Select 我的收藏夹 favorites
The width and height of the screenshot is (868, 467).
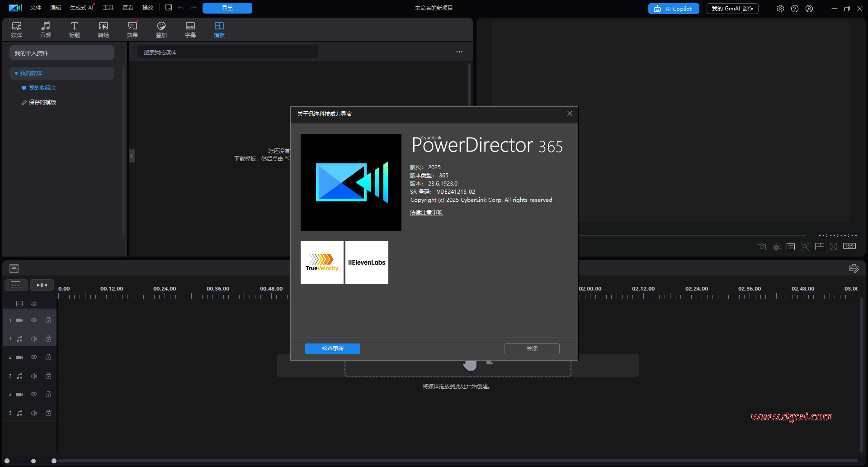tap(42, 88)
